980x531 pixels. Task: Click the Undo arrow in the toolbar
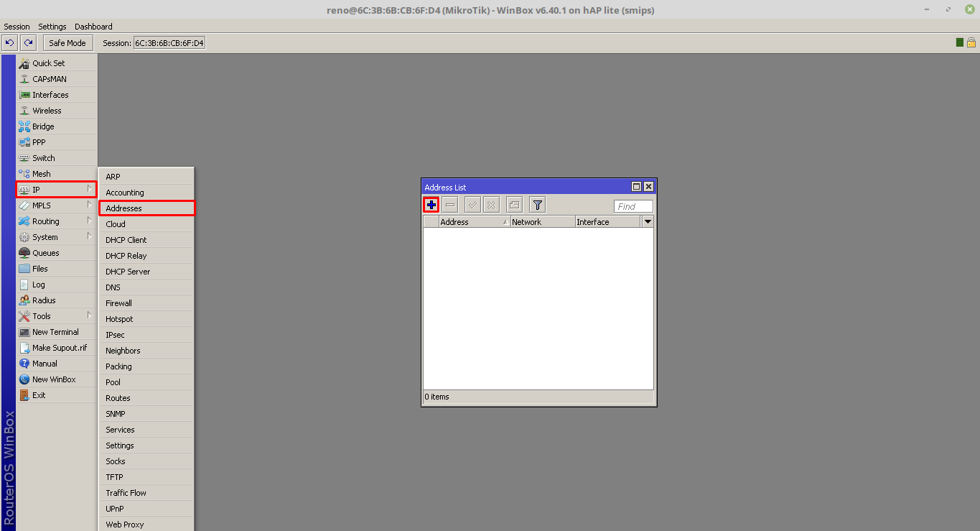(x=9, y=42)
